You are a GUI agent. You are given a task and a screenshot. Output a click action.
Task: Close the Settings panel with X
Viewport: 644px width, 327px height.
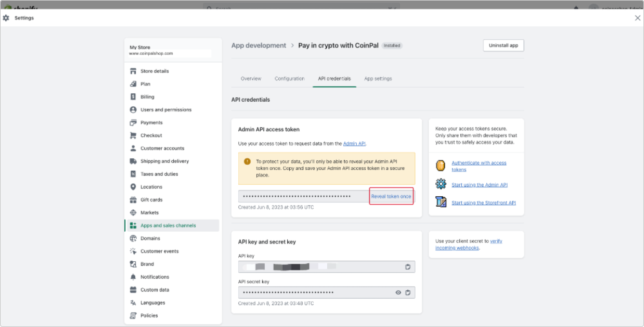638,18
